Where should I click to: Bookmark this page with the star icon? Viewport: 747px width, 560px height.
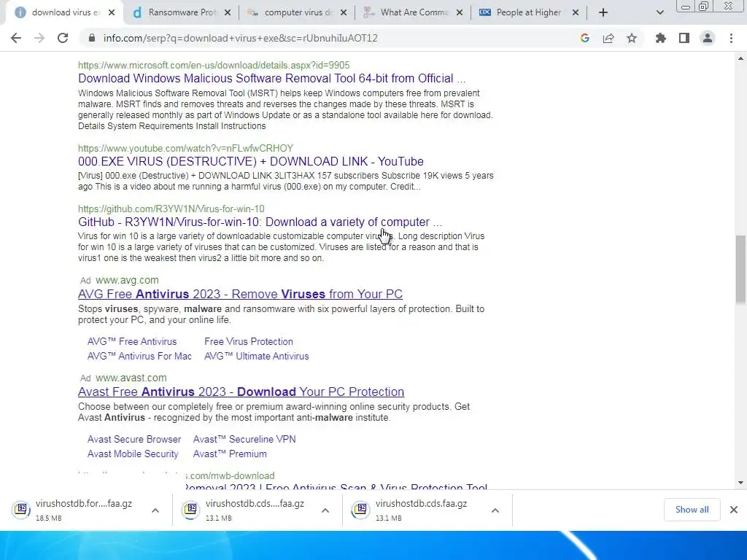click(632, 38)
